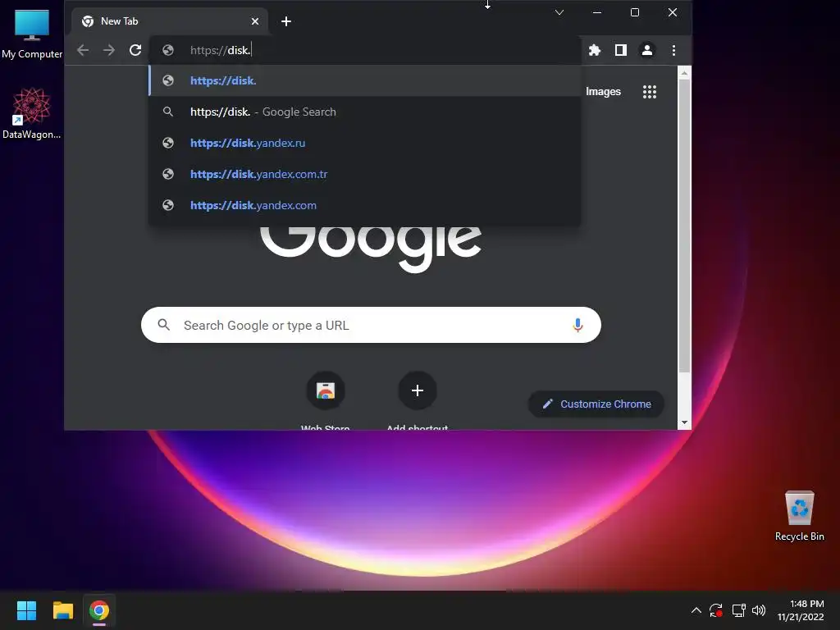This screenshot has height=630, width=840.
Task: Click the scrollbar up arrow
Action: pos(684,72)
